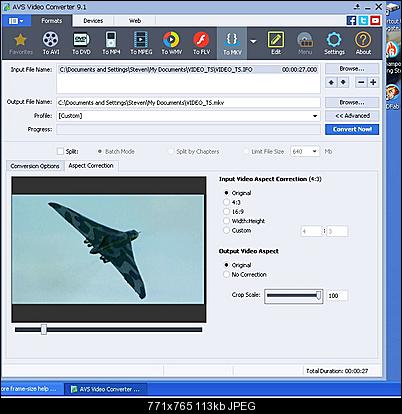Click the custom aspect height field
The image size is (402, 414).
(337, 231)
